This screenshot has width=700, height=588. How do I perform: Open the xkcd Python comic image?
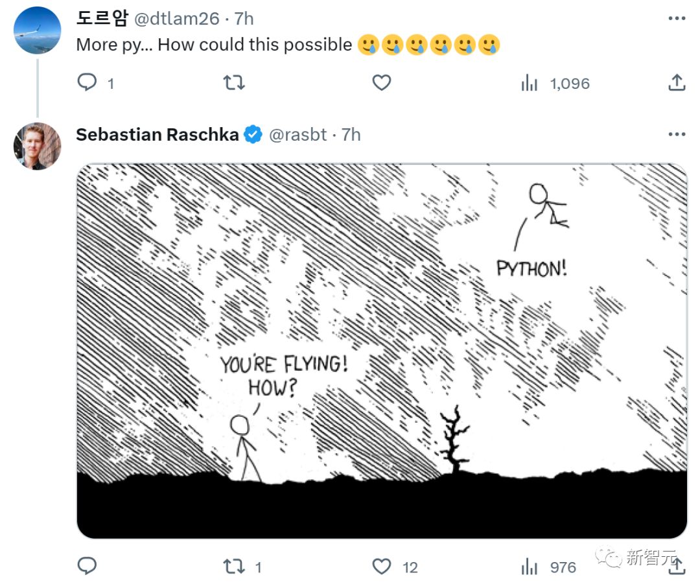[x=382, y=350]
